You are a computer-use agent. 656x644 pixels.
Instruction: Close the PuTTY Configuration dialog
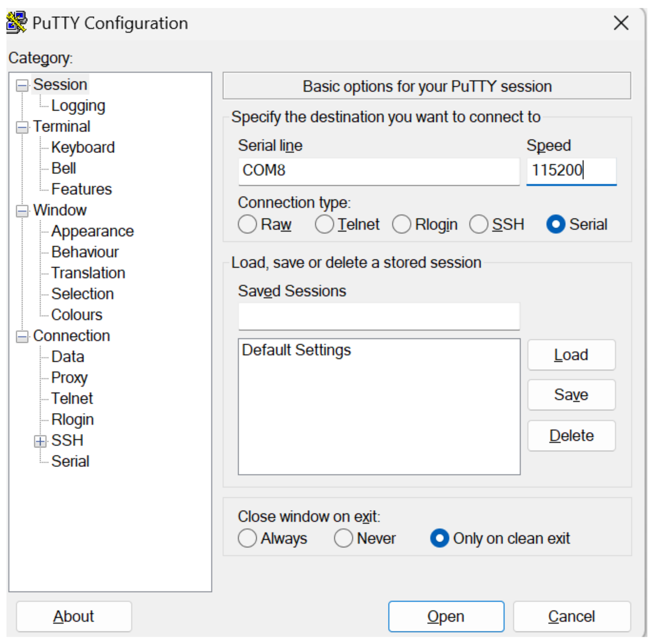pos(621,23)
